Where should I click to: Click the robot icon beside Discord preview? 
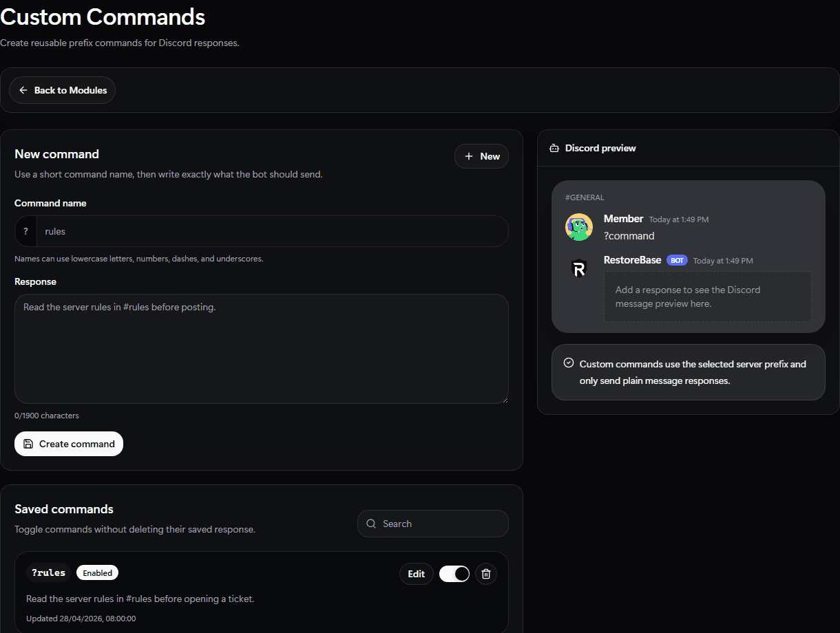coord(554,148)
